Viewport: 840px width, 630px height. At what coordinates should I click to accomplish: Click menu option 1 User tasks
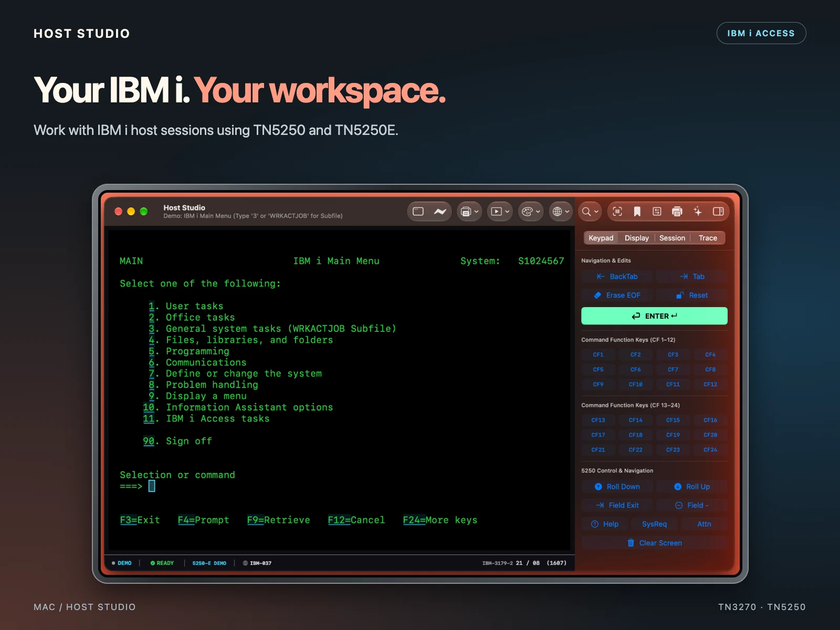click(186, 306)
